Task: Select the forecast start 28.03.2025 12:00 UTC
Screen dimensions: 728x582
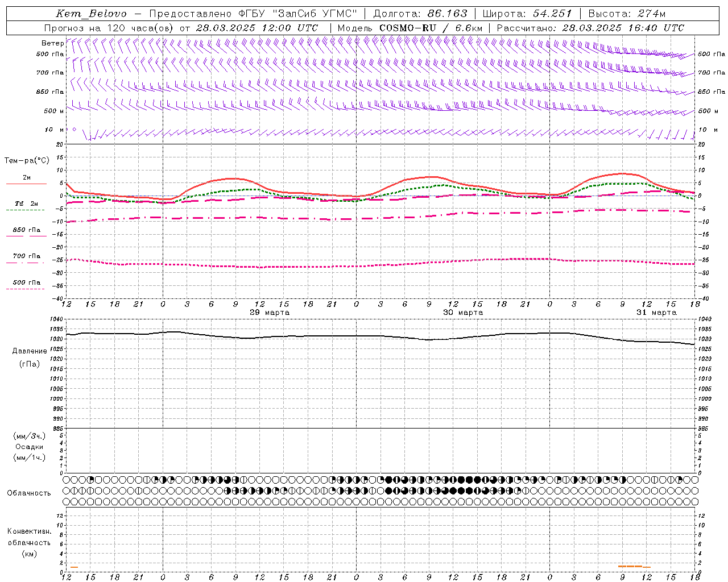Action: (257, 28)
